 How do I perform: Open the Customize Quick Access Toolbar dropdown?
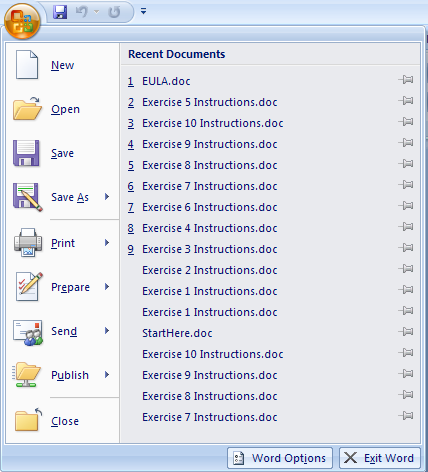coord(143,12)
